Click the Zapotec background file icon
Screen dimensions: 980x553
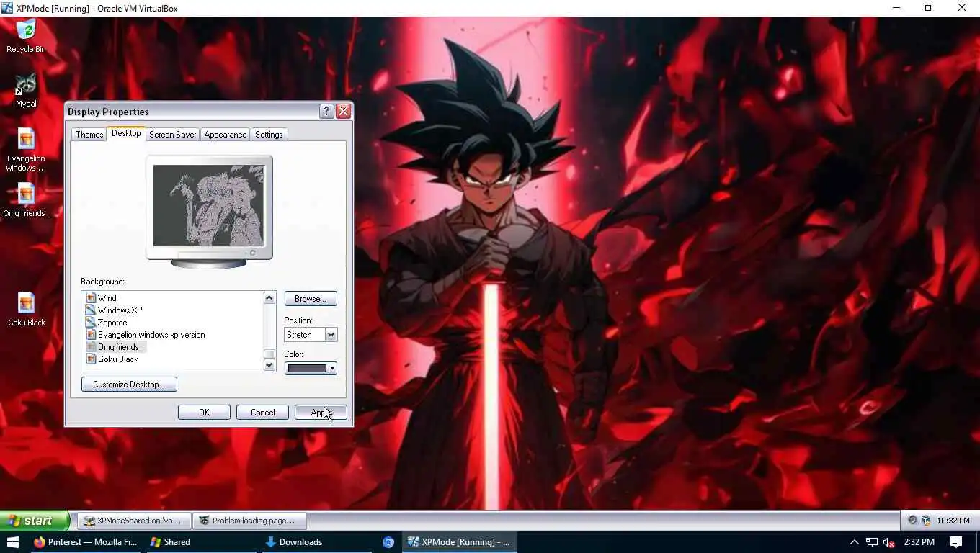(x=91, y=323)
